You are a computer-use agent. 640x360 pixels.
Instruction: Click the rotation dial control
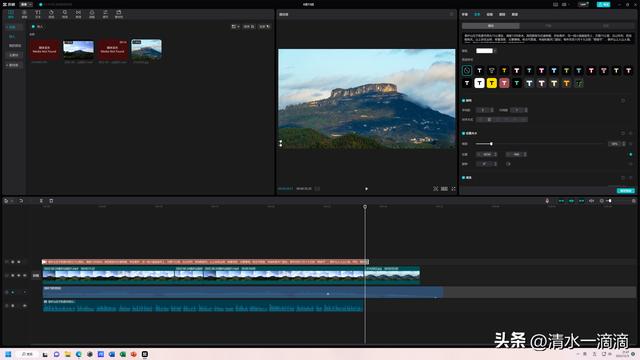[508, 164]
